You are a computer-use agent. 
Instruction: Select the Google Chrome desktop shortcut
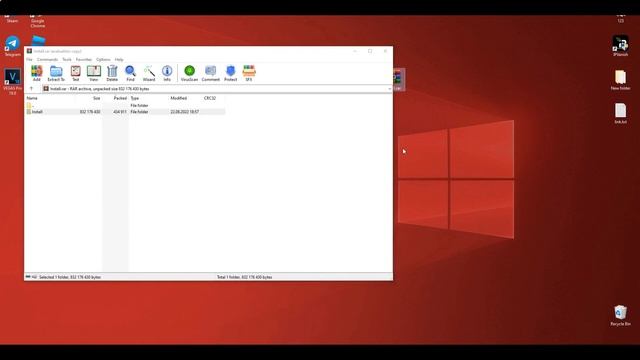coord(38,22)
